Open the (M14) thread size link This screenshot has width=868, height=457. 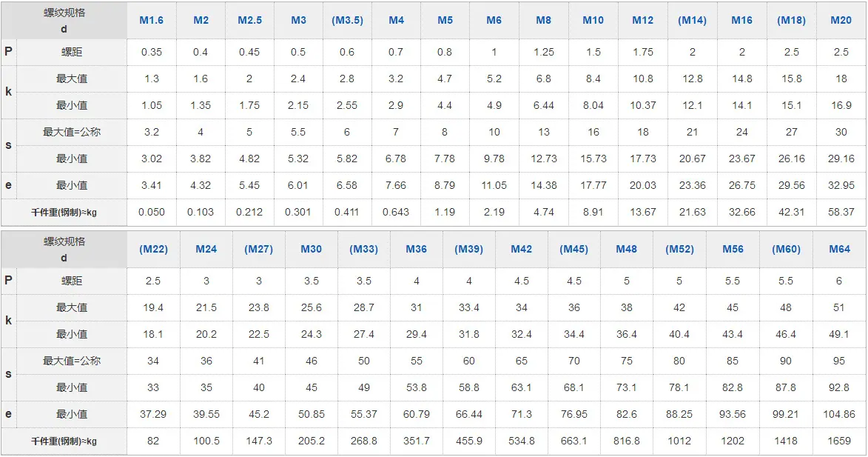[x=692, y=20]
